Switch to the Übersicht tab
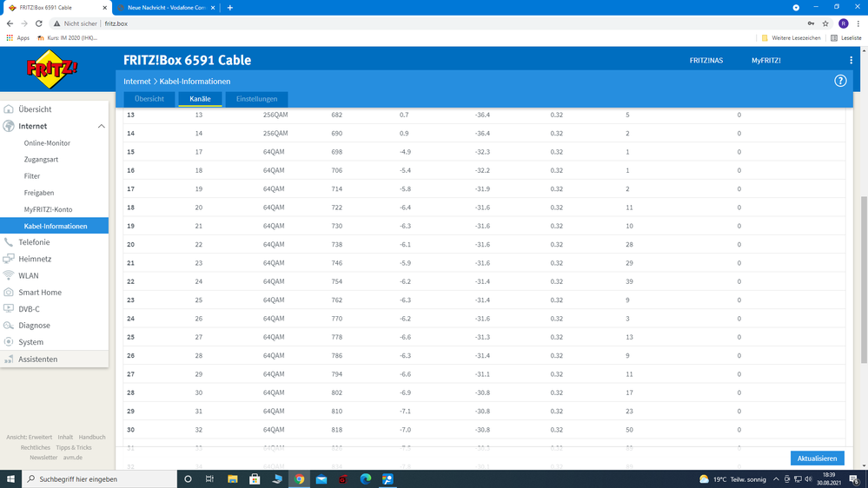 pos(149,99)
